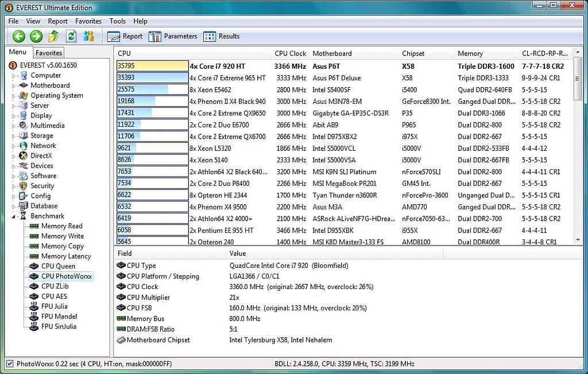Image resolution: width=588 pixels, height=374 pixels.
Task: Select the Computer tree icon
Action: click(x=24, y=75)
